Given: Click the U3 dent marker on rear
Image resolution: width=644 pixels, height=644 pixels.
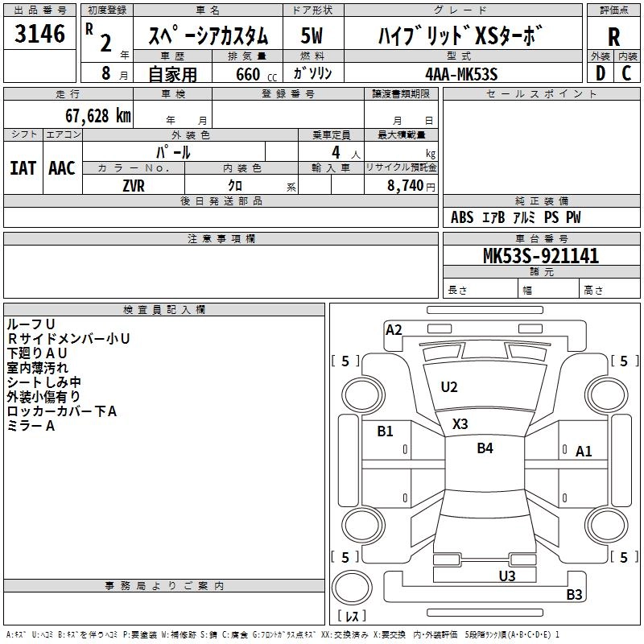Looking at the screenshot, I should 506,576.
